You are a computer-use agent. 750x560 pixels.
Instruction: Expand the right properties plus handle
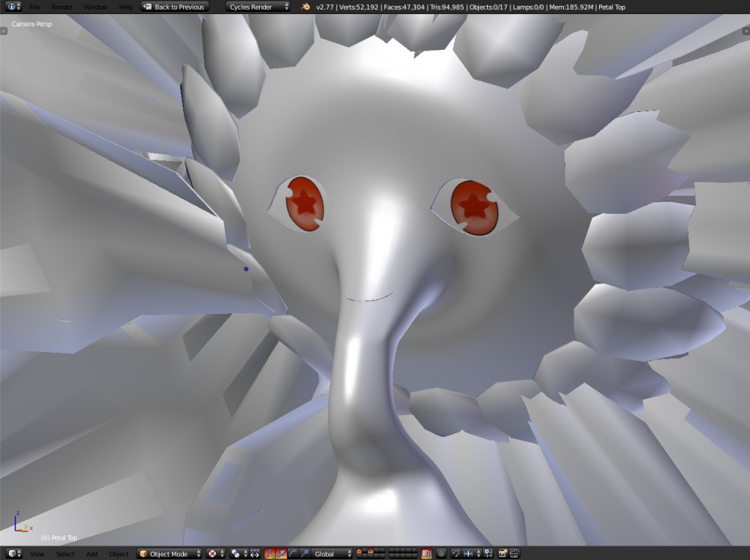pos(746,31)
